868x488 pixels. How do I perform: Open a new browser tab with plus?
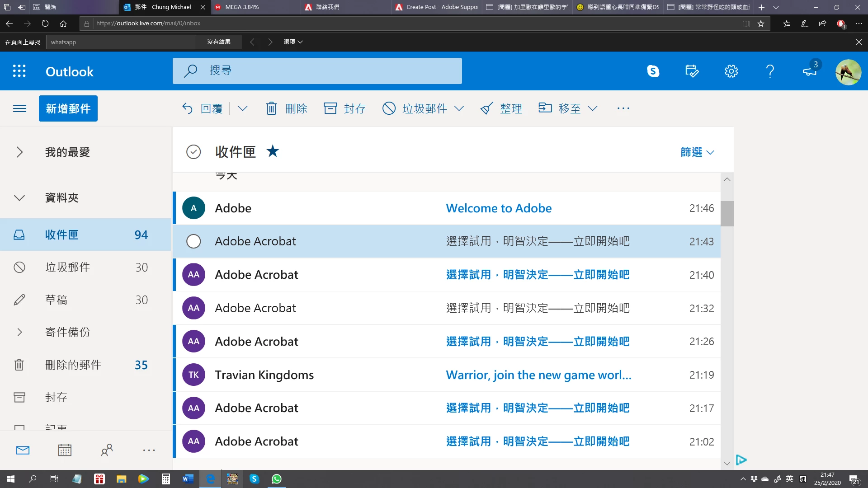pos(761,7)
